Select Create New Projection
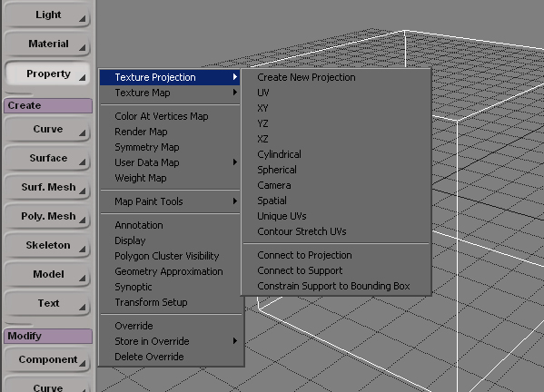 (x=336, y=77)
